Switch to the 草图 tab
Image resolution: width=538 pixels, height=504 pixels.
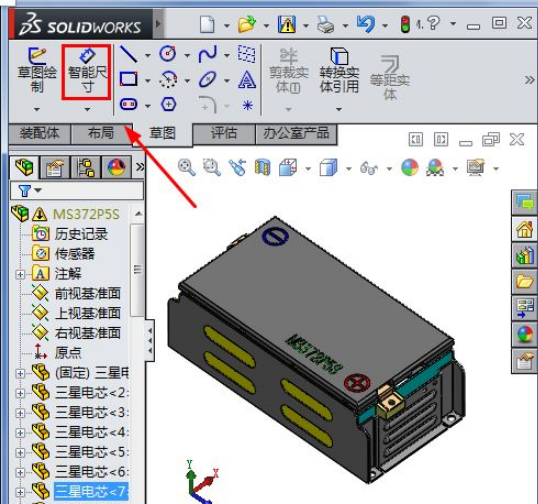(163, 134)
